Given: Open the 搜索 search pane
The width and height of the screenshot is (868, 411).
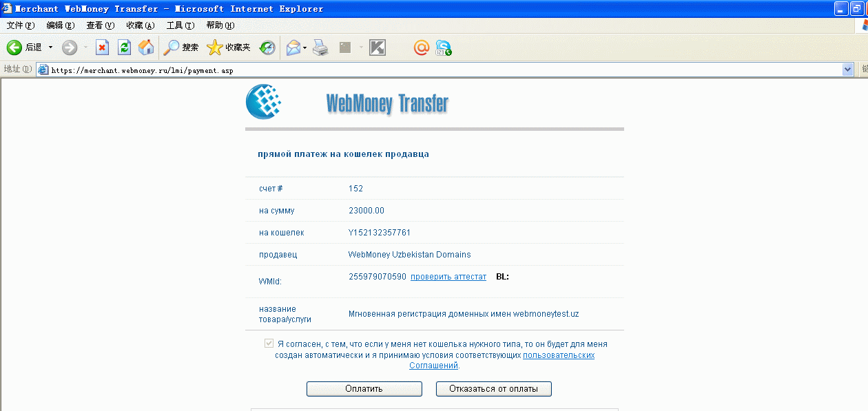Looking at the screenshot, I should point(181,48).
